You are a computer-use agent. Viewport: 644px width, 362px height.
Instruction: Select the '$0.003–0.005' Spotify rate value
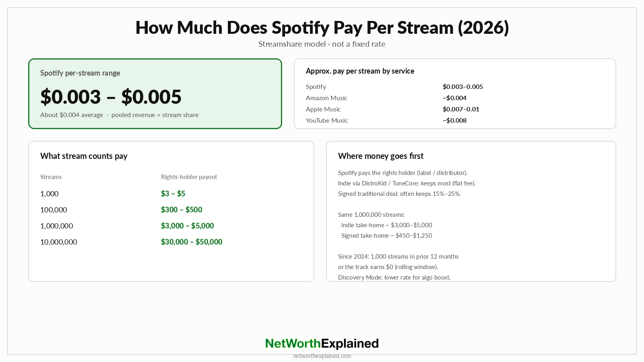point(463,87)
